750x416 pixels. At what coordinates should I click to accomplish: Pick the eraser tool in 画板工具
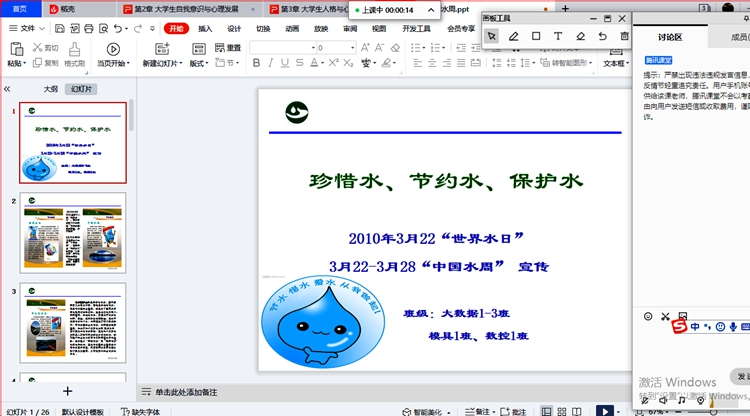click(580, 36)
